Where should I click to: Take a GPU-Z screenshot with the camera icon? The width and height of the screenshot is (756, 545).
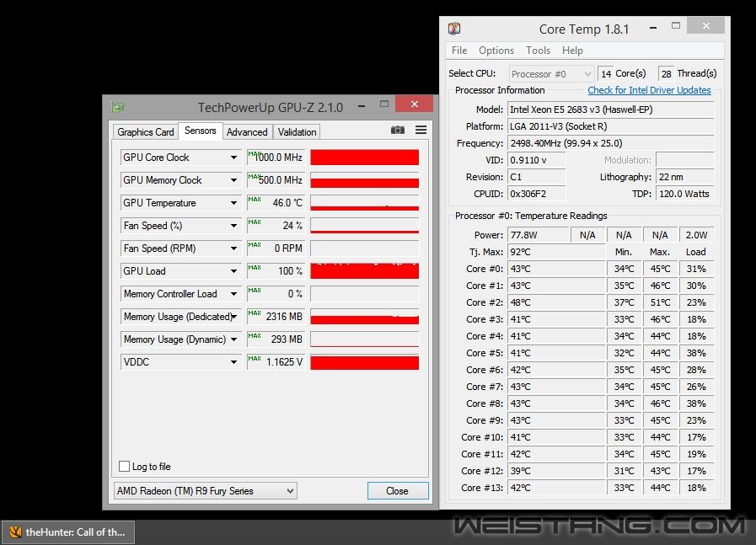coord(397,130)
